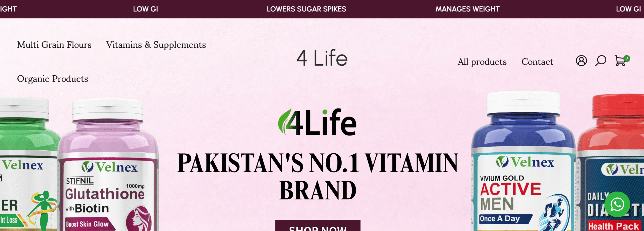Open the Contact page link

[x=537, y=62]
